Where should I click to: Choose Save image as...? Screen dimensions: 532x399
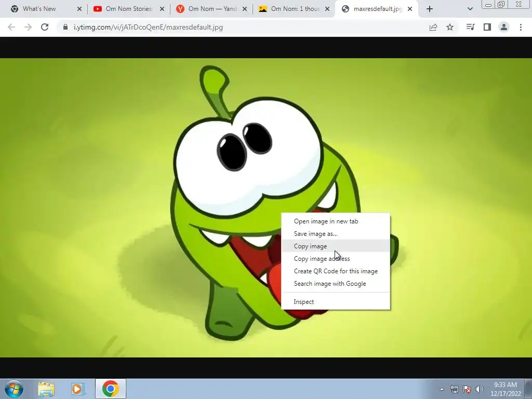click(x=336, y=234)
